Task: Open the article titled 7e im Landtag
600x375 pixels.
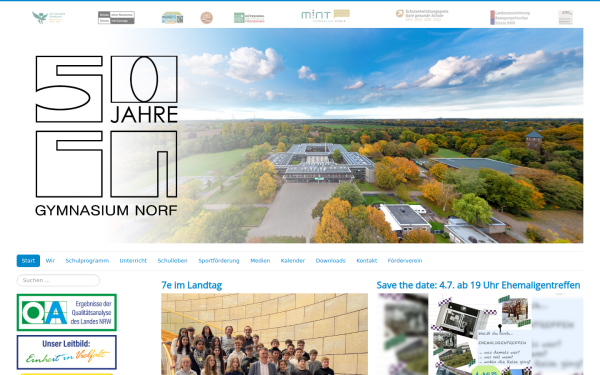Action: (191, 285)
